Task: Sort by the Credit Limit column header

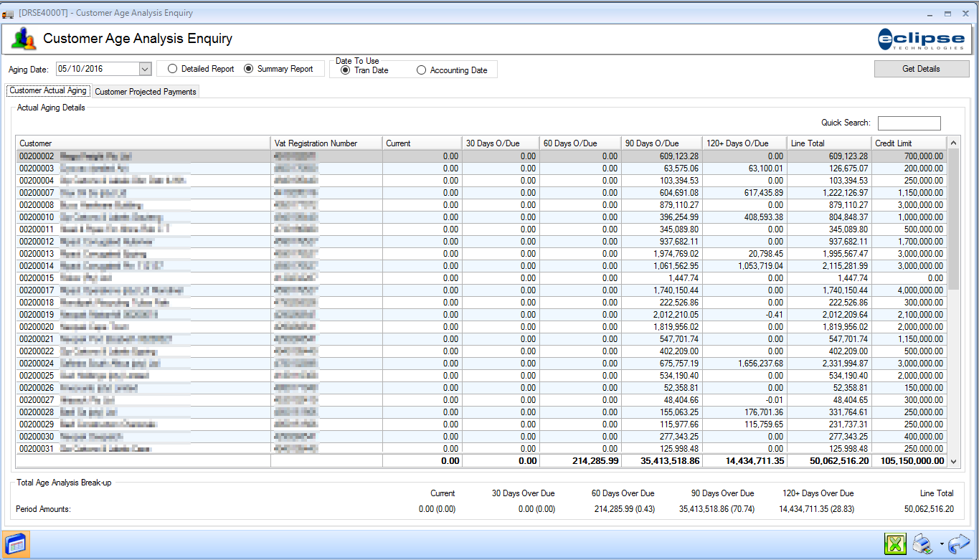Action: pyautogui.click(x=908, y=143)
